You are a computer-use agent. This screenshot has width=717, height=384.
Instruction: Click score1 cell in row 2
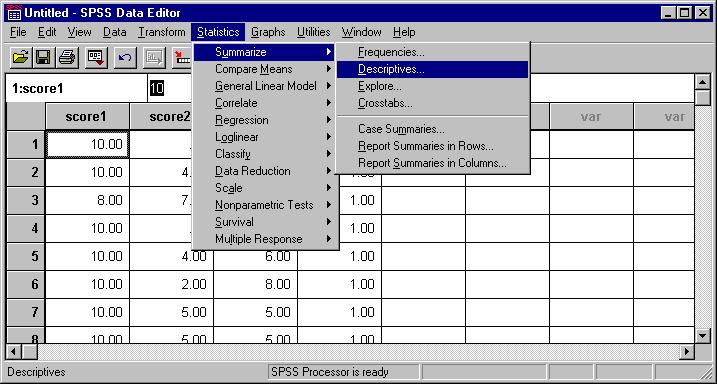[x=87, y=173]
